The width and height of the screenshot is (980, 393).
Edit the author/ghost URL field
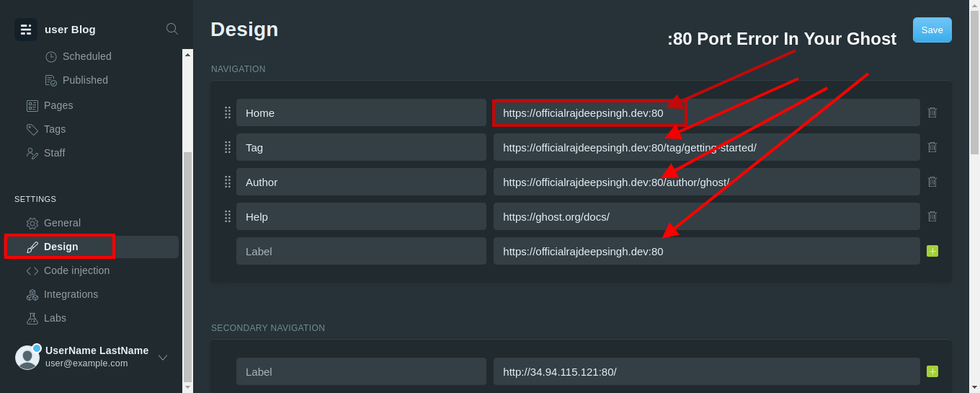(x=707, y=182)
